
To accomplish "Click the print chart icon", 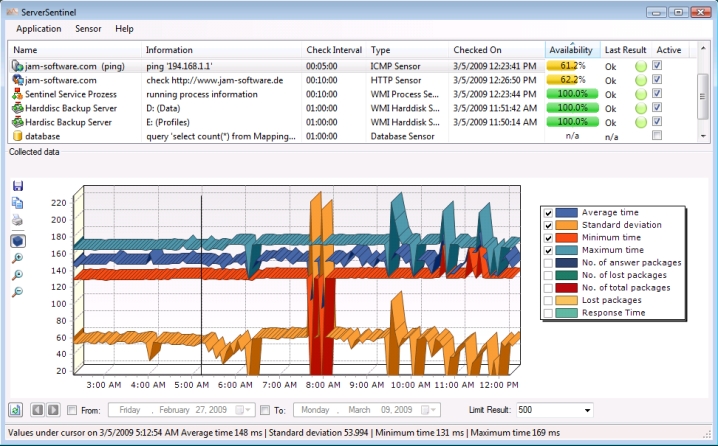I will click(18, 221).
